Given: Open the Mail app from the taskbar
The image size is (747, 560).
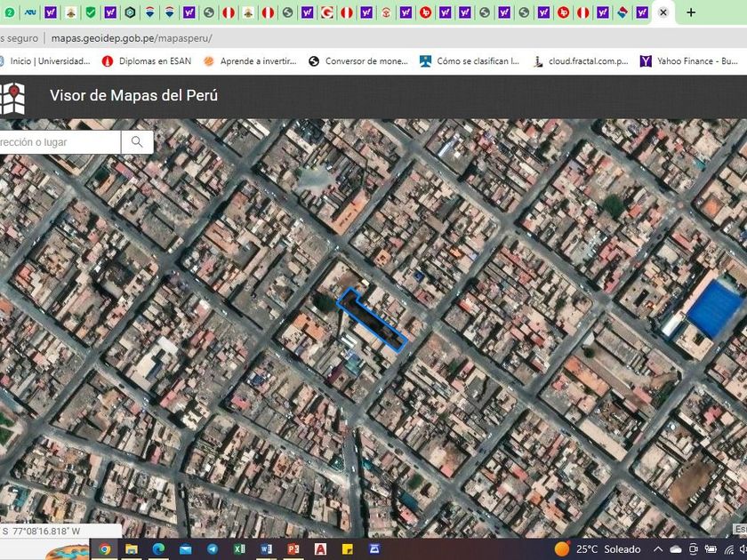Looking at the screenshot, I should 186,549.
